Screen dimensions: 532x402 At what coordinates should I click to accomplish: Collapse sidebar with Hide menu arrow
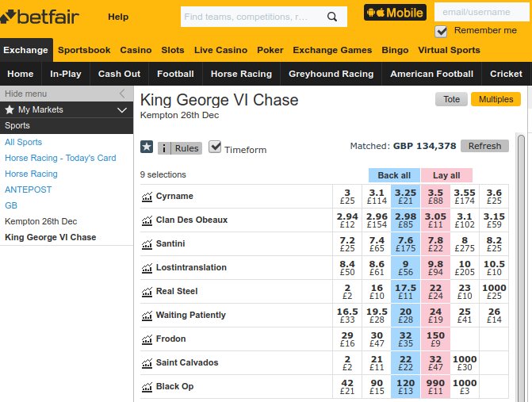[x=122, y=94]
